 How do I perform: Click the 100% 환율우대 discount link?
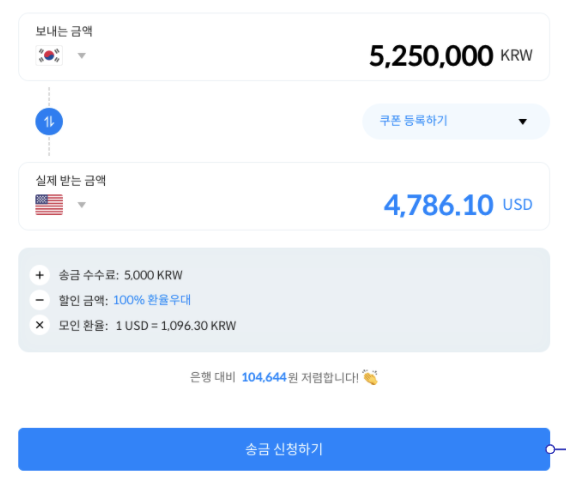tap(152, 300)
